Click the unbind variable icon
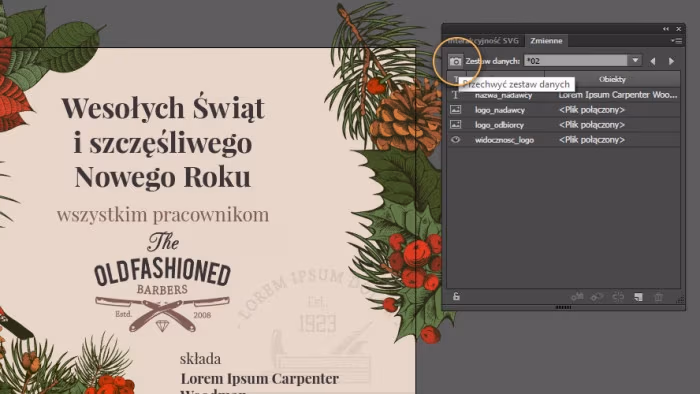 (618, 297)
